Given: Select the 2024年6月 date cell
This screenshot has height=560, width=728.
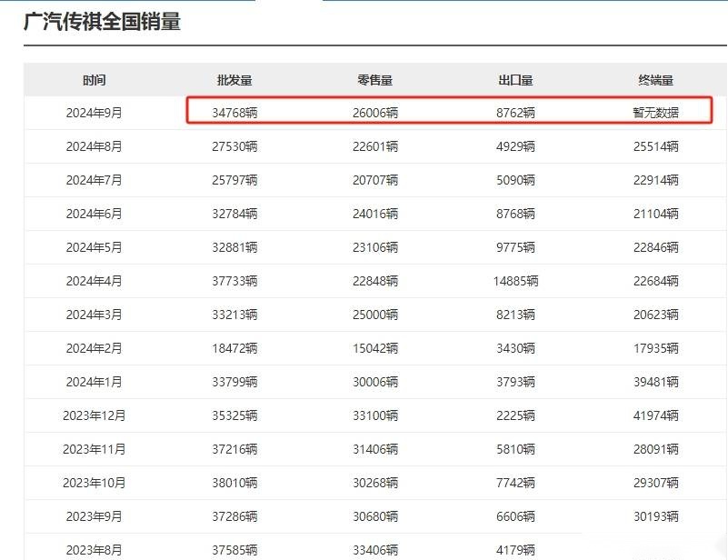Looking at the screenshot, I should coord(95,214).
